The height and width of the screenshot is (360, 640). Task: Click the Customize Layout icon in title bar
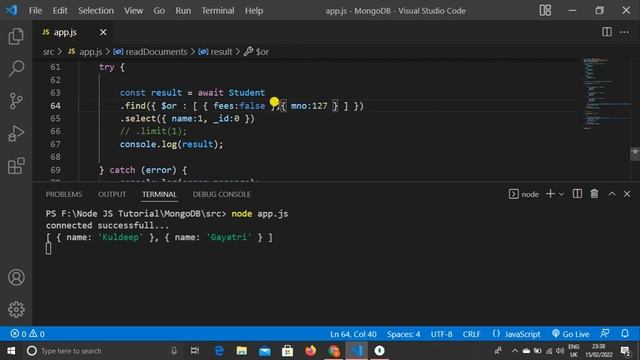[545, 10]
